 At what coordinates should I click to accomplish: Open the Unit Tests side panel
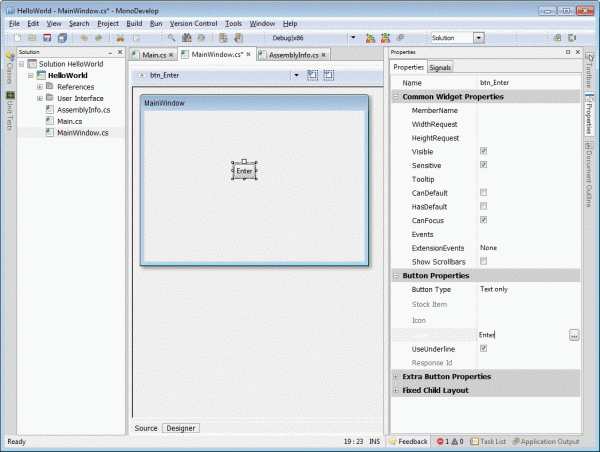[x=10, y=111]
